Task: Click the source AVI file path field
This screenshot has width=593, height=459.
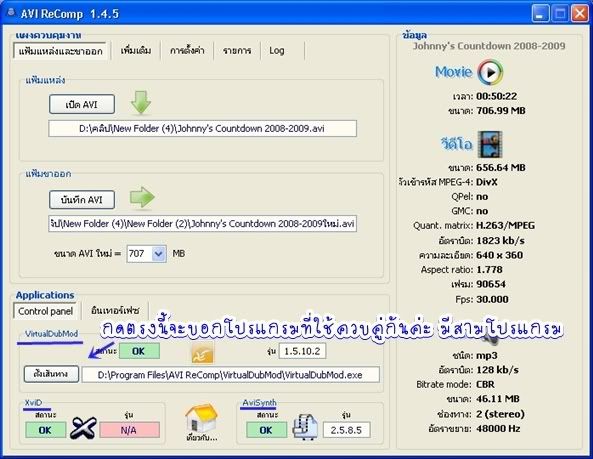Action: (202, 129)
